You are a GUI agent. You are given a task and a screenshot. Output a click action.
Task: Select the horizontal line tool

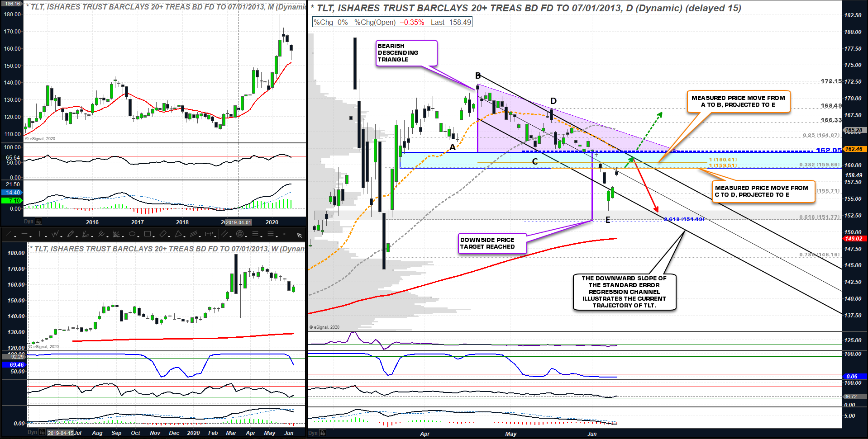(24, 234)
